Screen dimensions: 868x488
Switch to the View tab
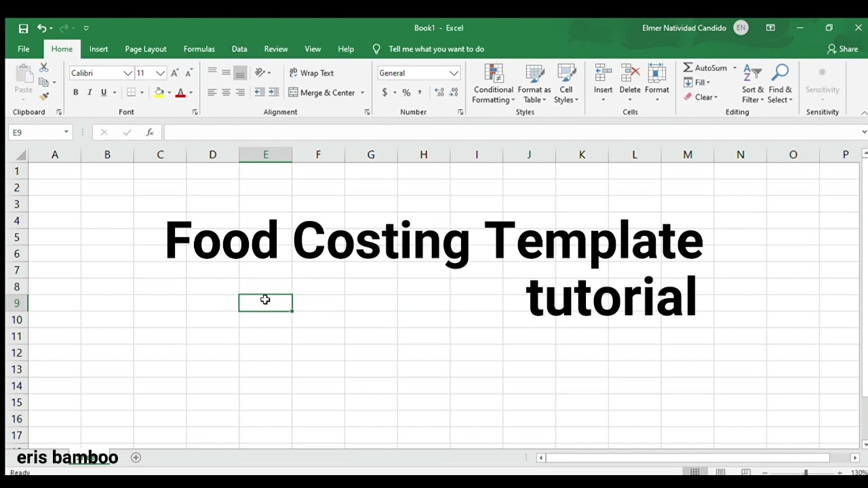pyautogui.click(x=313, y=49)
